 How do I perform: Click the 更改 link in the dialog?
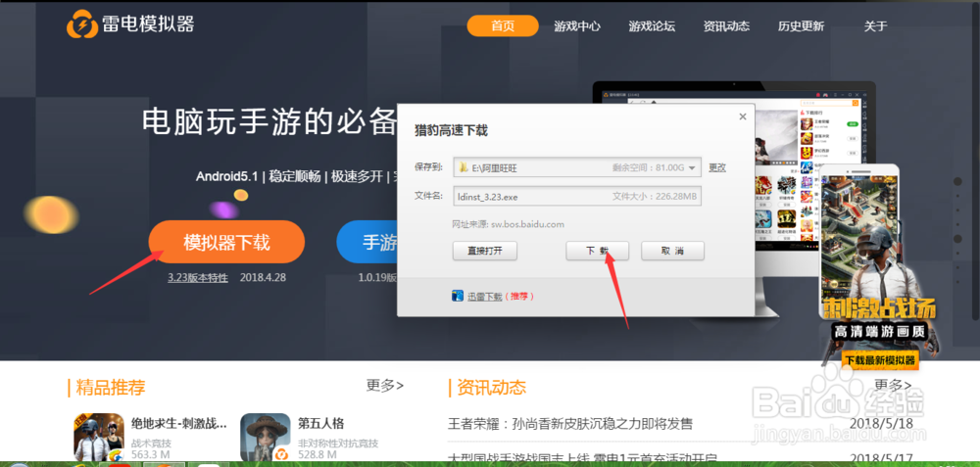pyautogui.click(x=717, y=167)
